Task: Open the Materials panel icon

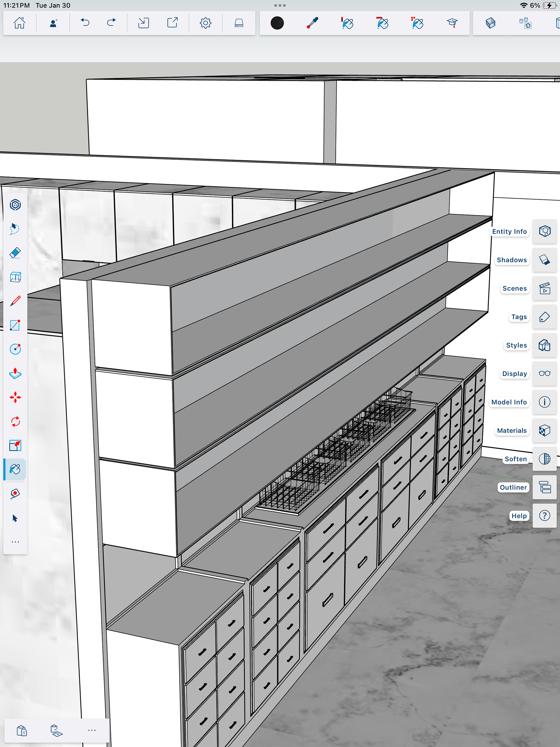Action: (x=544, y=431)
